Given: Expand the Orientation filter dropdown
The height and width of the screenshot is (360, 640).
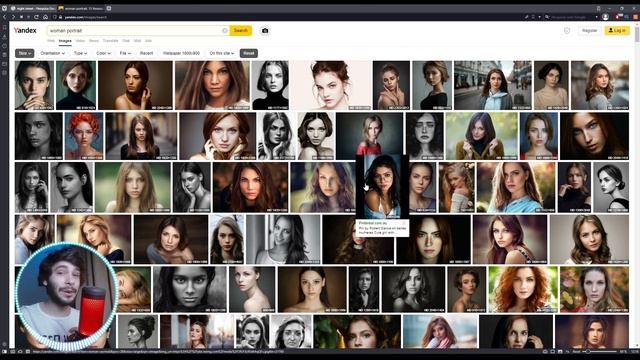Looking at the screenshot, I should [53, 53].
